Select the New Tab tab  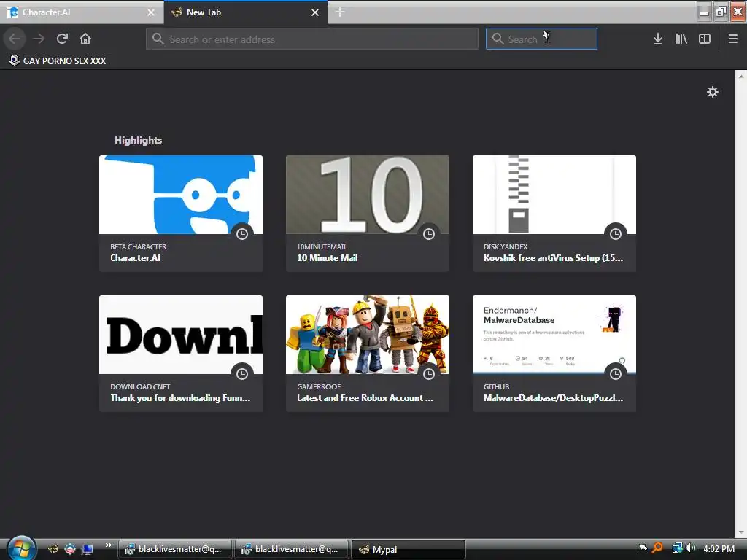click(x=246, y=12)
